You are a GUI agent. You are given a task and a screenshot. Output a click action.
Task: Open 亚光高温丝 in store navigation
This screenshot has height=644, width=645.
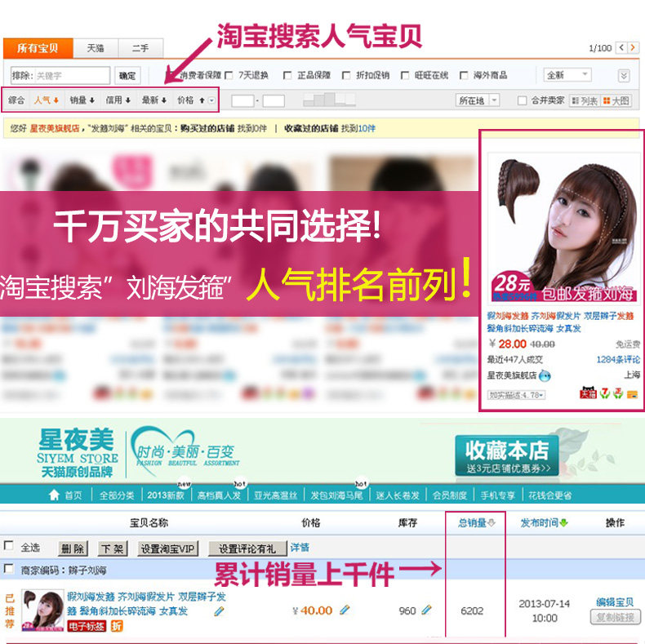point(275,495)
